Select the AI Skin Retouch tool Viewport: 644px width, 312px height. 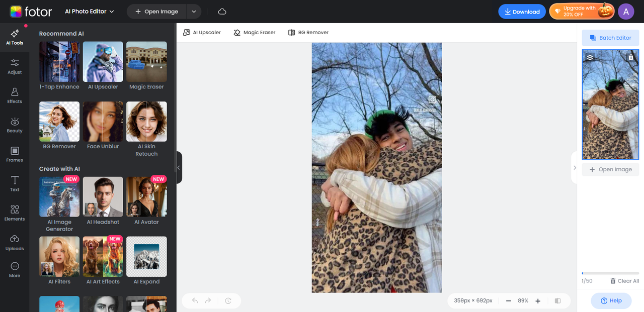(146, 129)
